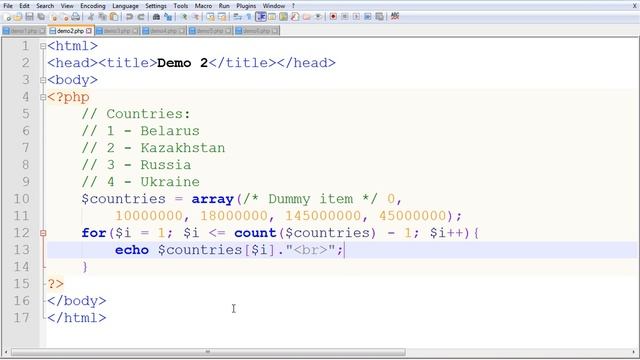Stop macro recording button
Viewport: 640px width, 360px height.
[x=345, y=17]
